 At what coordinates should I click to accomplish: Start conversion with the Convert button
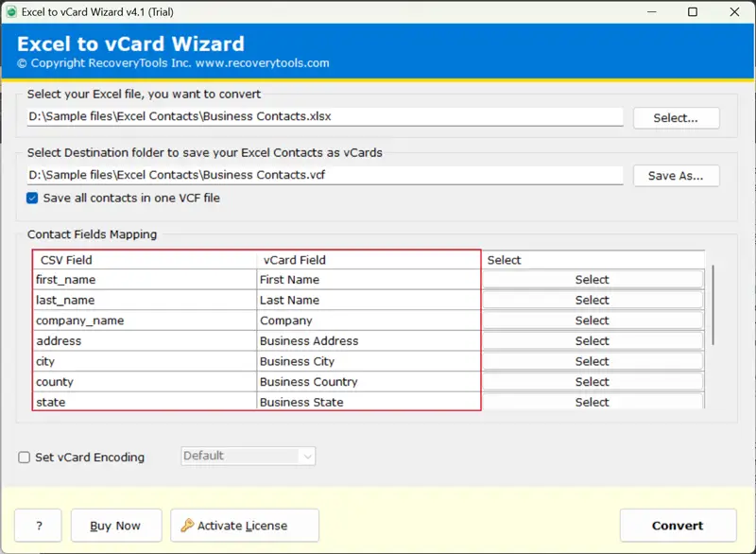click(x=677, y=526)
